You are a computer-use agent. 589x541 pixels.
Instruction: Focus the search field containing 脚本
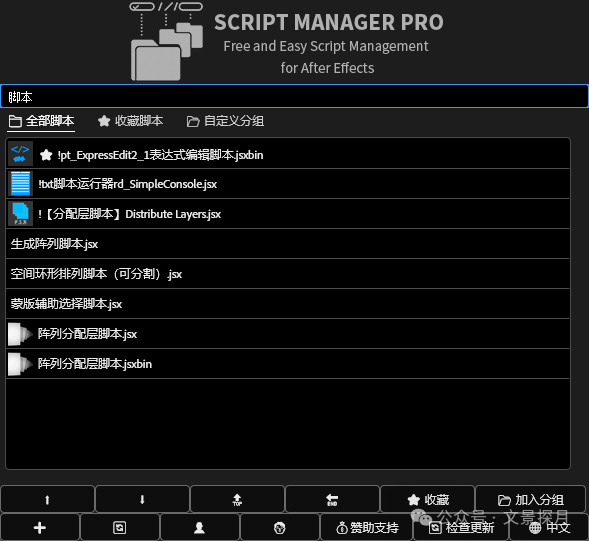point(294,97)
